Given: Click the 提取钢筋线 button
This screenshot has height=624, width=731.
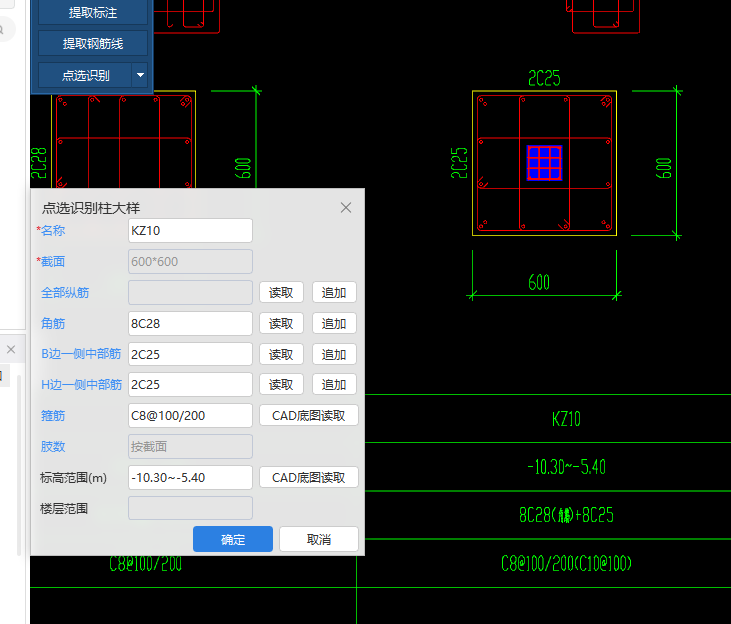Looking at the screenshot, I should pyautogui.click(x=93, y=43).
